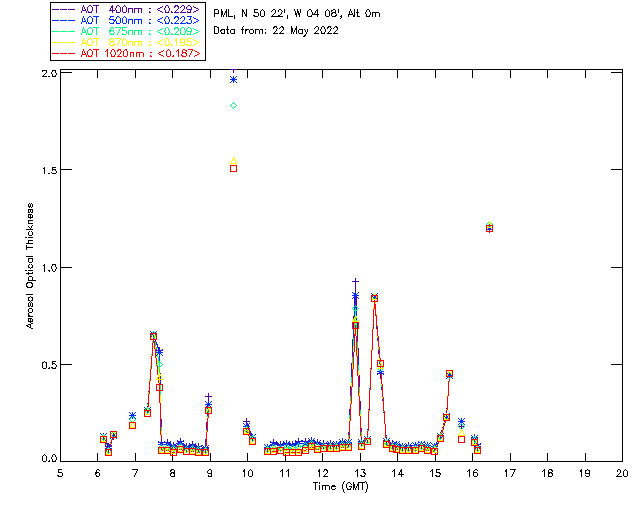Click the 20 tick label on time axis
The height and width of the screenshot is (512, 640).
click(622, 472)
